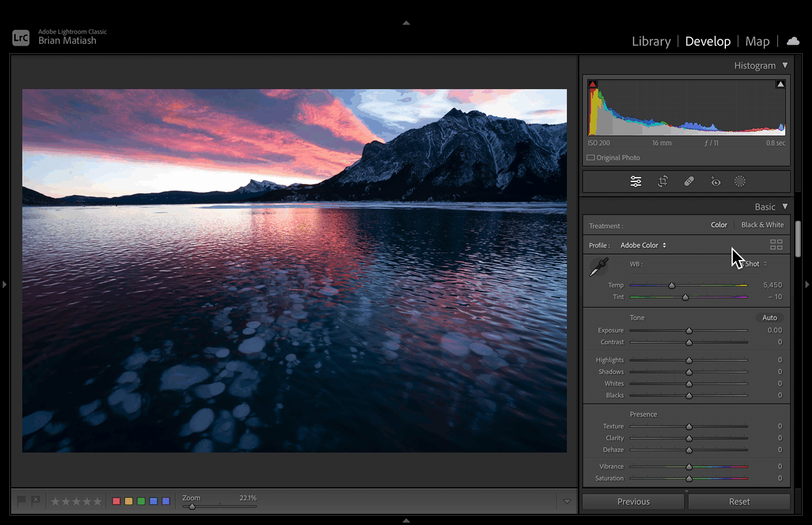
Task: Click the cloud sync icon
Action: coord(793,41)
